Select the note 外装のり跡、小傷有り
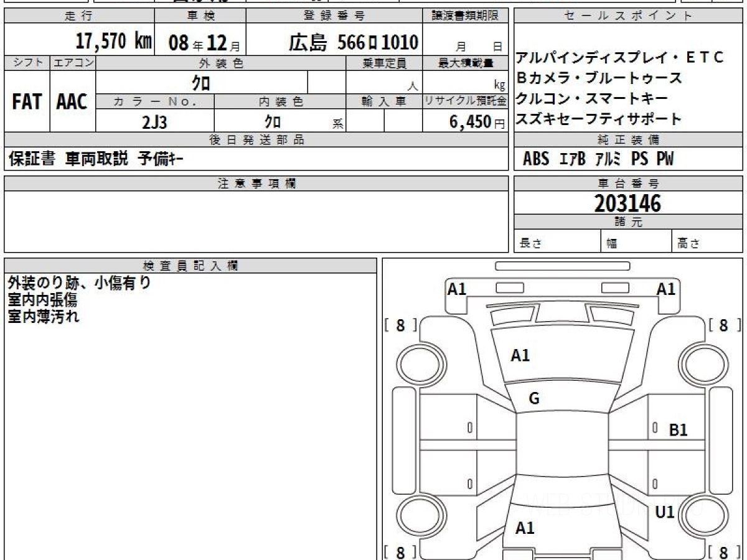Screen dimensions: 747x560 80,283
